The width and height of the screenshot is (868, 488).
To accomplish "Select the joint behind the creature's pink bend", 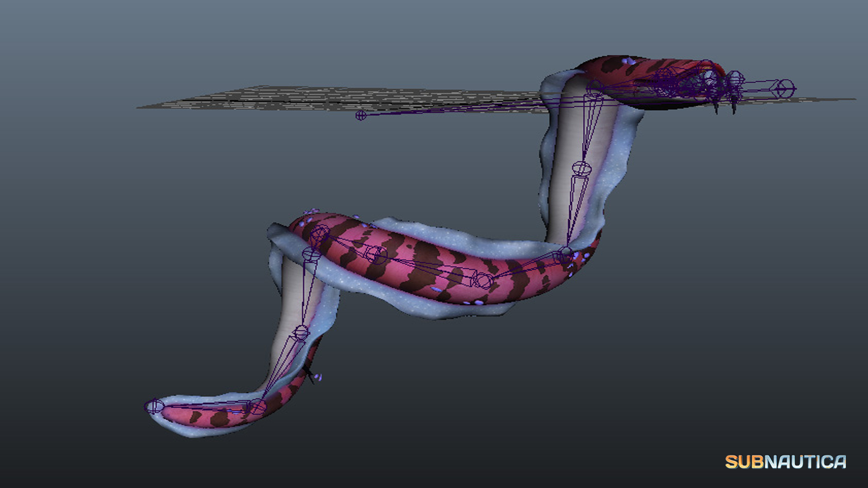I will tap(311, 253).
